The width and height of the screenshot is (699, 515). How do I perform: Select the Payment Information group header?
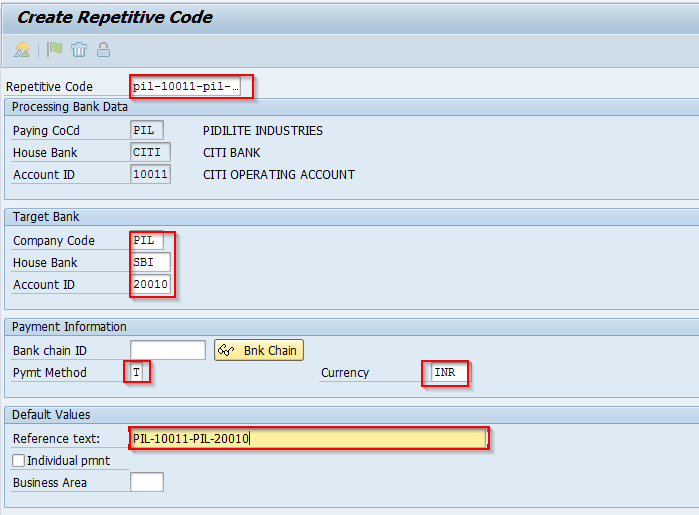pos(69,327)
